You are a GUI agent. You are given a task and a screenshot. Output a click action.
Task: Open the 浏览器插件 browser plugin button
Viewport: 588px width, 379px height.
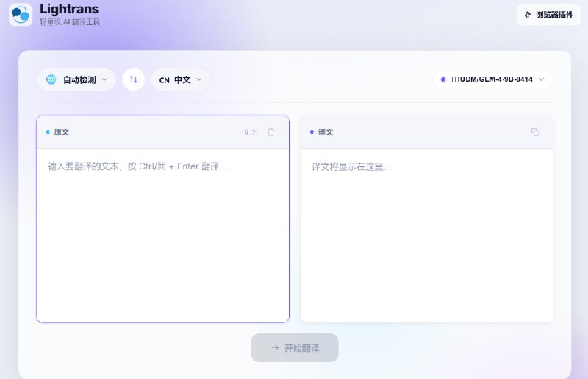548,15
